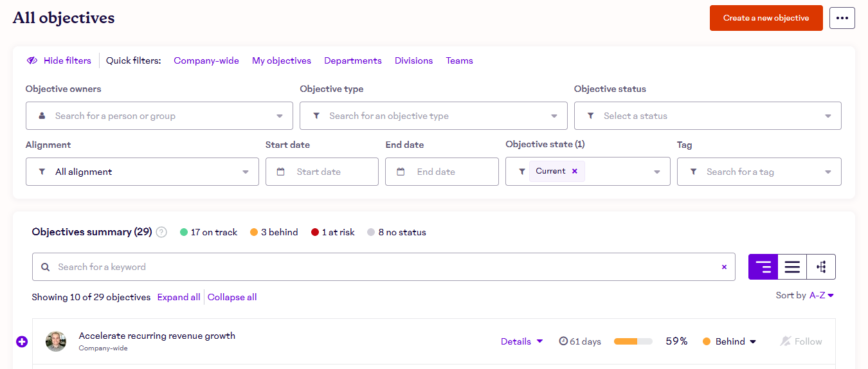Expand the All alignment dropdown
This screenshot has height=369, width=868.
pos(142,172)
